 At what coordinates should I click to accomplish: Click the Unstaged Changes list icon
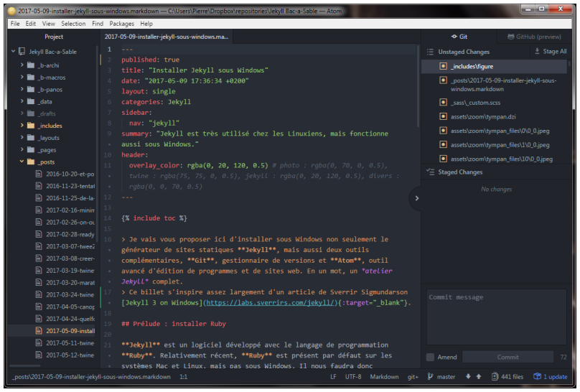[430, 52]
